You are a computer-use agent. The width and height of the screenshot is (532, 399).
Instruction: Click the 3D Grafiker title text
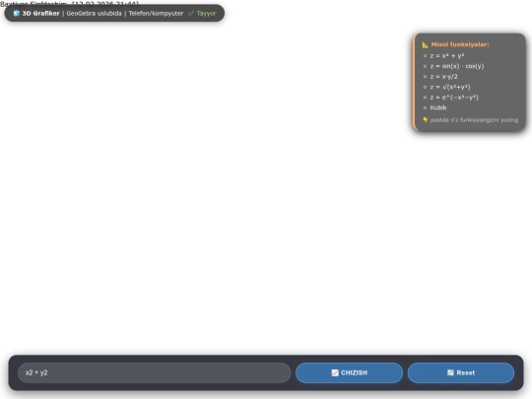coord(40,13)
